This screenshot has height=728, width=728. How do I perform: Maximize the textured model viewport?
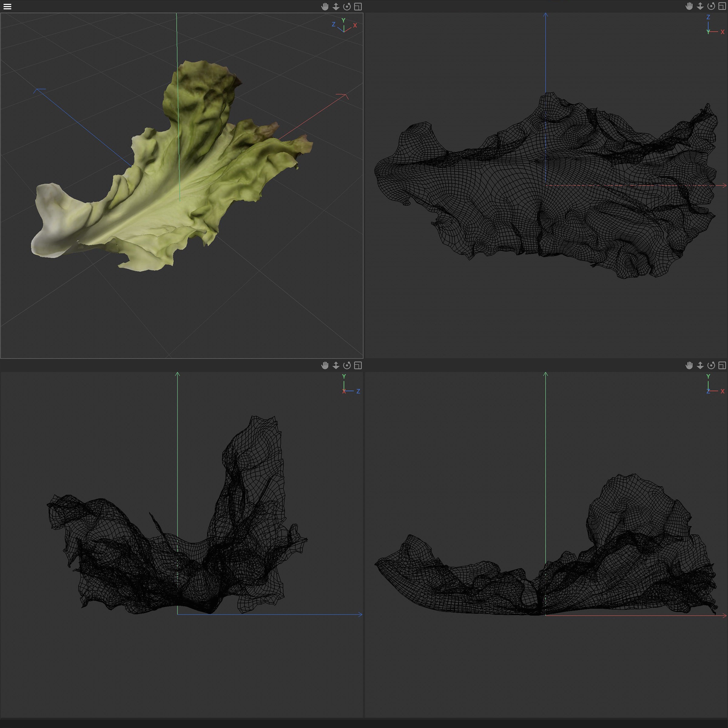coord(357,6)
